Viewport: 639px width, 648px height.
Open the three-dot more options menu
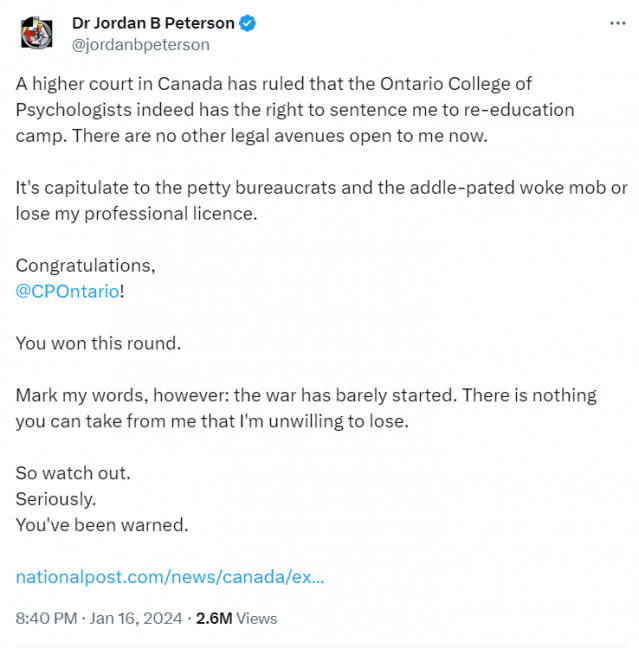618,24
